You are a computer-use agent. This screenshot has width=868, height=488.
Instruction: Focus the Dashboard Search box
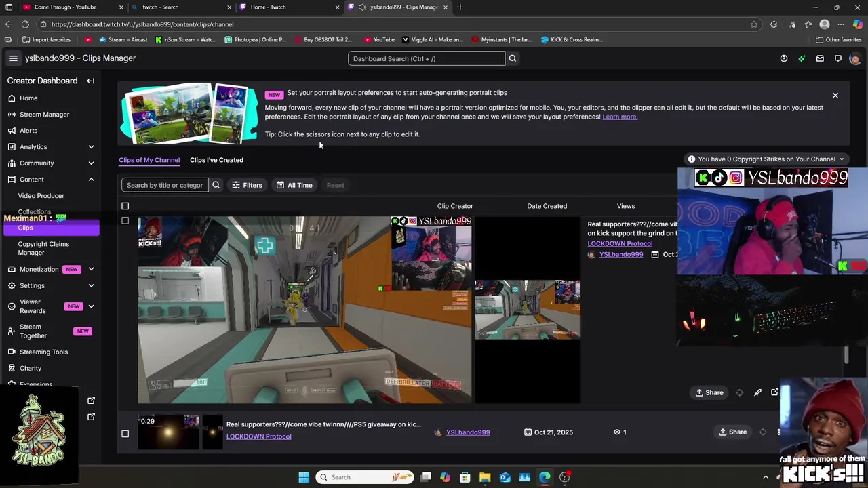(427, 58)
